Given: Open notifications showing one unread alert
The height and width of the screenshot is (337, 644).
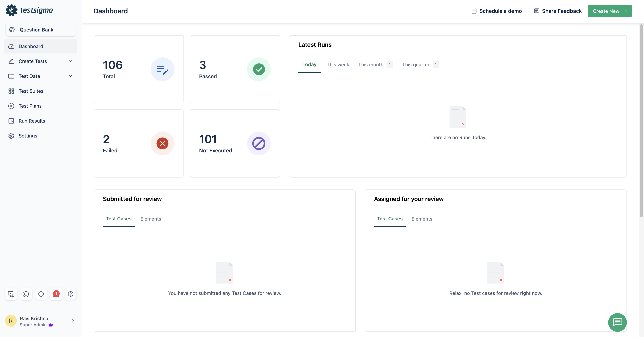Looking at the screenshot, I should [x=56, y=294].
